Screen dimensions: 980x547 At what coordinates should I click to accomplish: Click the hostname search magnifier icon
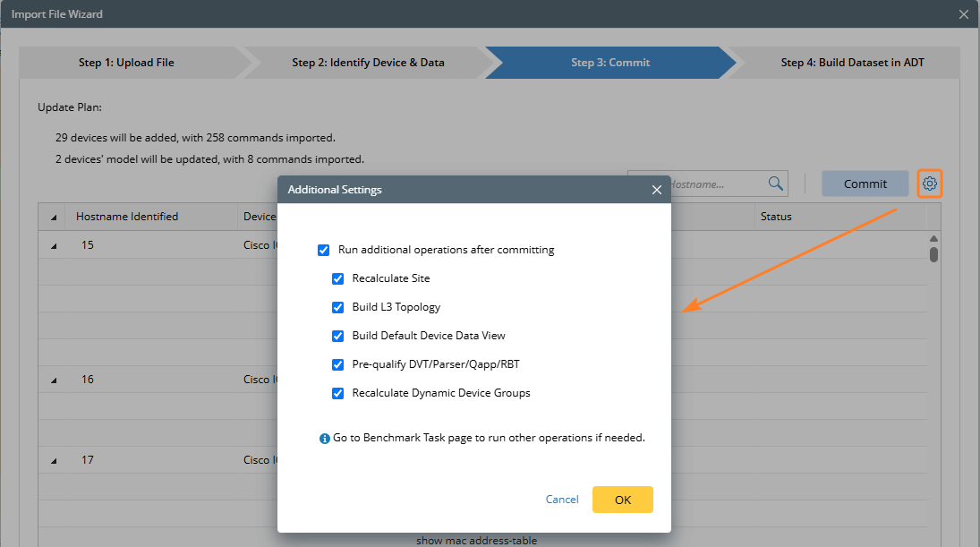click(775, 184)
